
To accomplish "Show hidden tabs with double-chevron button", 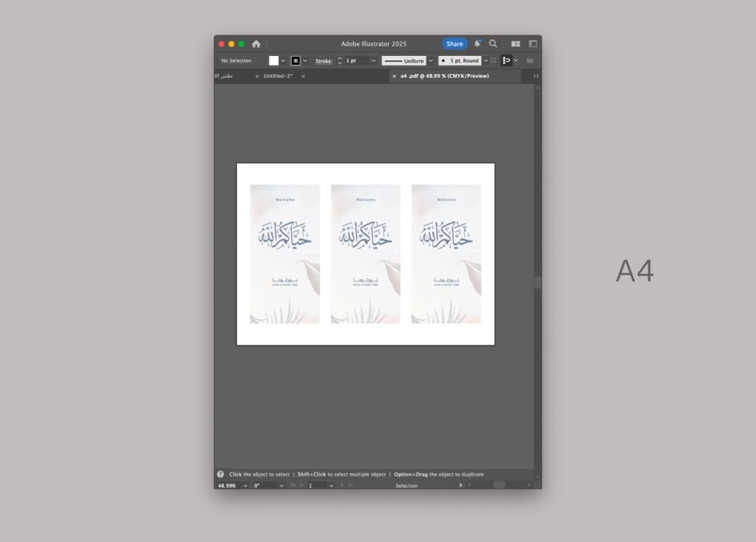I will coord(536,76).
